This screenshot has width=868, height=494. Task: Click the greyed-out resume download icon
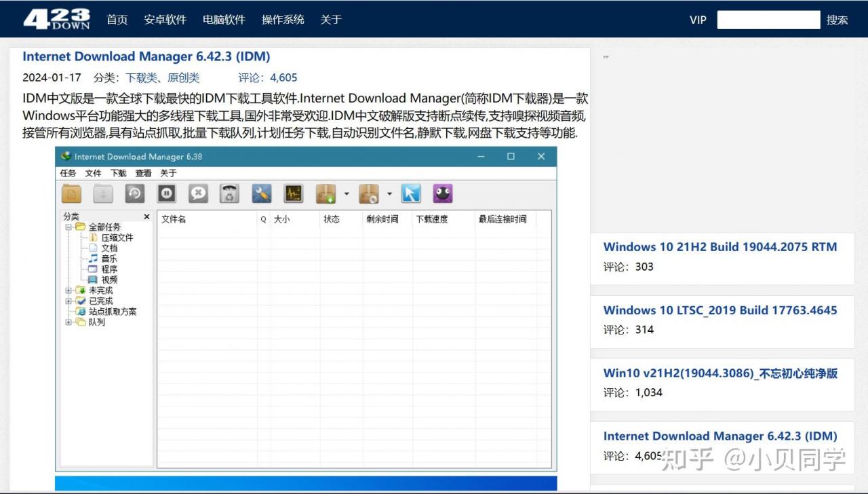pyautogui.click(x=103, y=194)
